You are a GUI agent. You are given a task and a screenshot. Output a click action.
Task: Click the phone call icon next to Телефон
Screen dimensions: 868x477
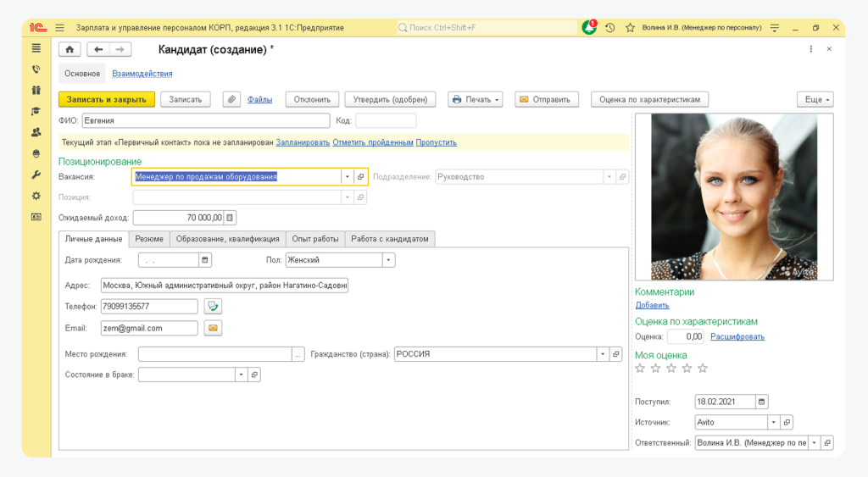coord(213,307)
